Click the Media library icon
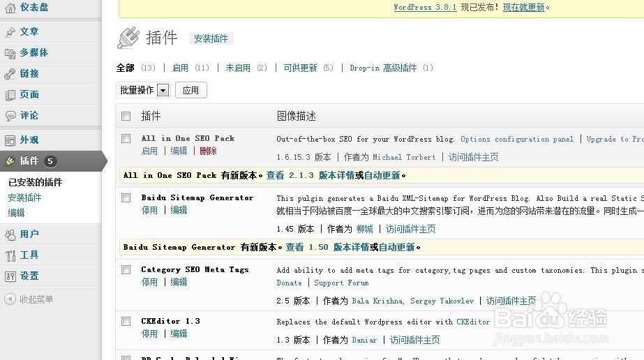Screen dimensions: 644x360 (10, 53)
